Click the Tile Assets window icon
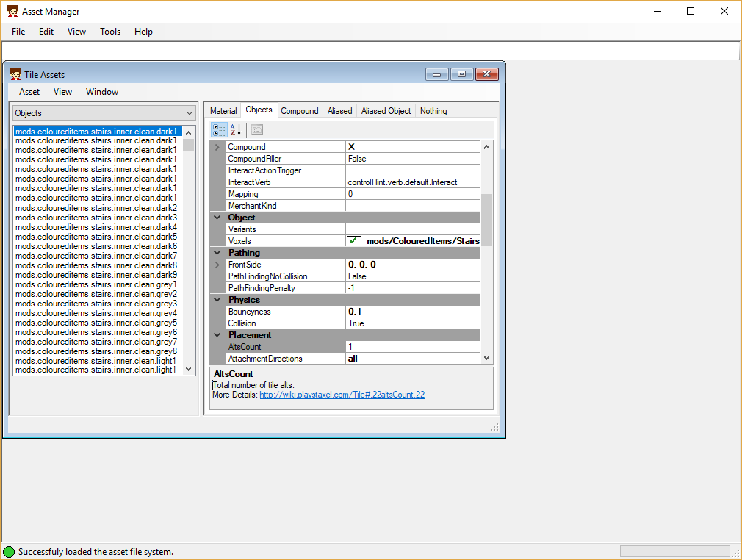 pyautogui.click(x=15, y=74)
